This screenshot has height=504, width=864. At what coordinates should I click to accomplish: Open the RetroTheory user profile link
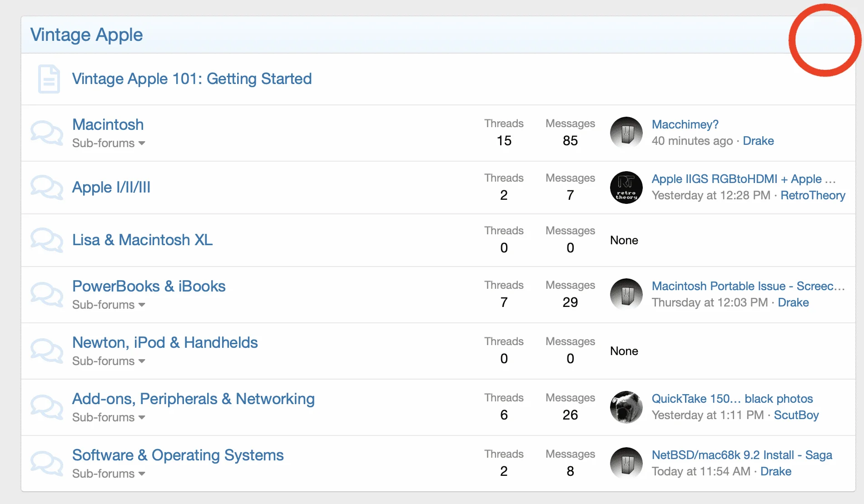[813, 195]
